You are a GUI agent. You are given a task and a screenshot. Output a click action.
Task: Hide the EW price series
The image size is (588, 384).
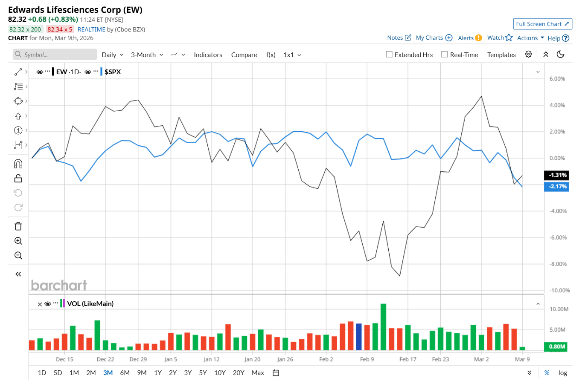[40, 72]
